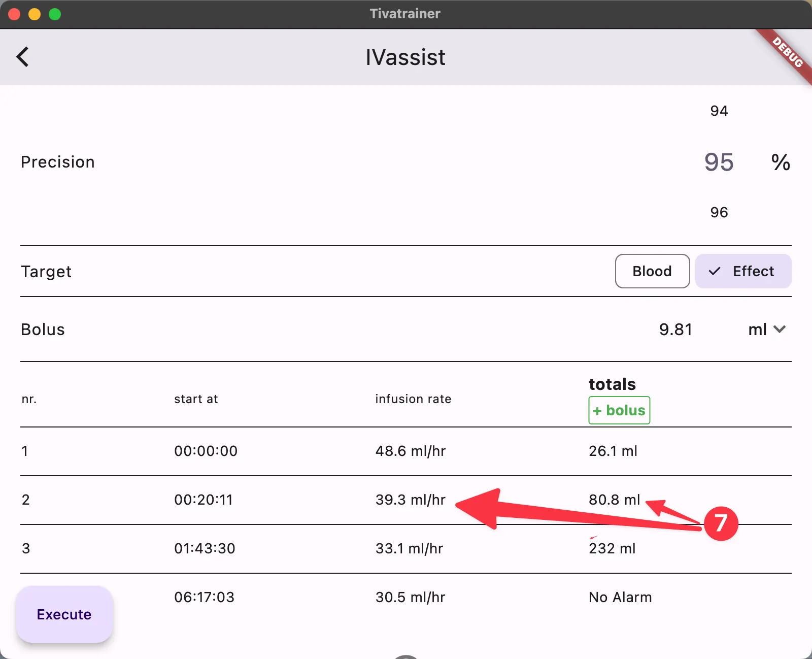Click the Bolus value 9.81
The height and width of the screenshot is (659, 812).
point(676,329)
